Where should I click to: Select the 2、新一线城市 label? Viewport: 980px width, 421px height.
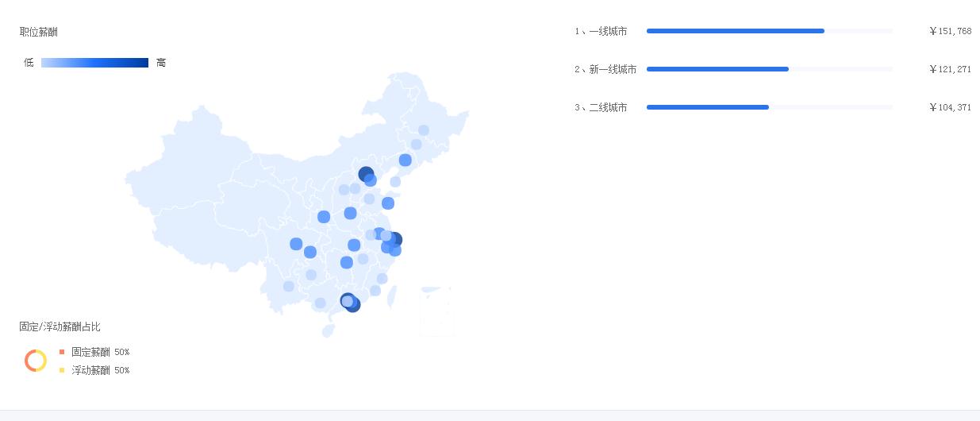click(x=605, y=69)
